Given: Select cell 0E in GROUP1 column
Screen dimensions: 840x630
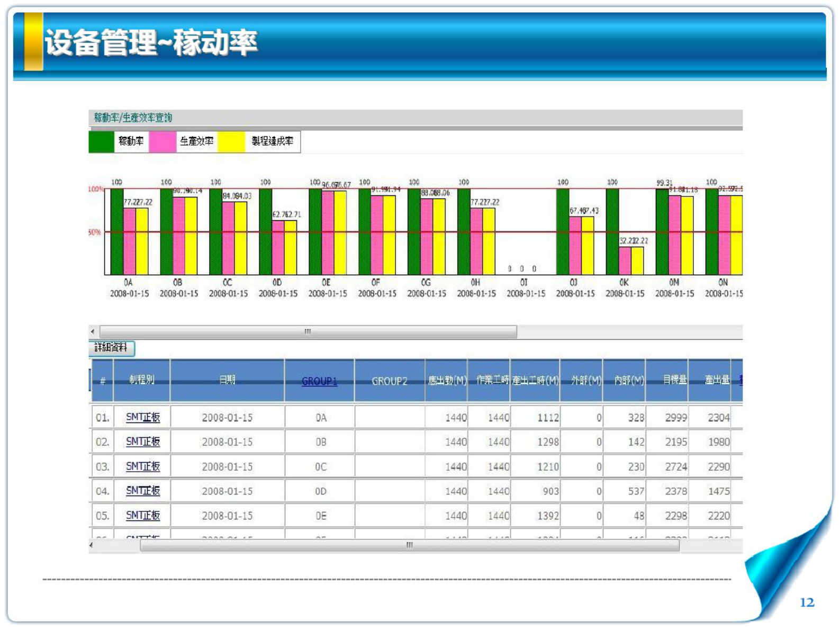Looking at the screenshot, I should 321,516.
